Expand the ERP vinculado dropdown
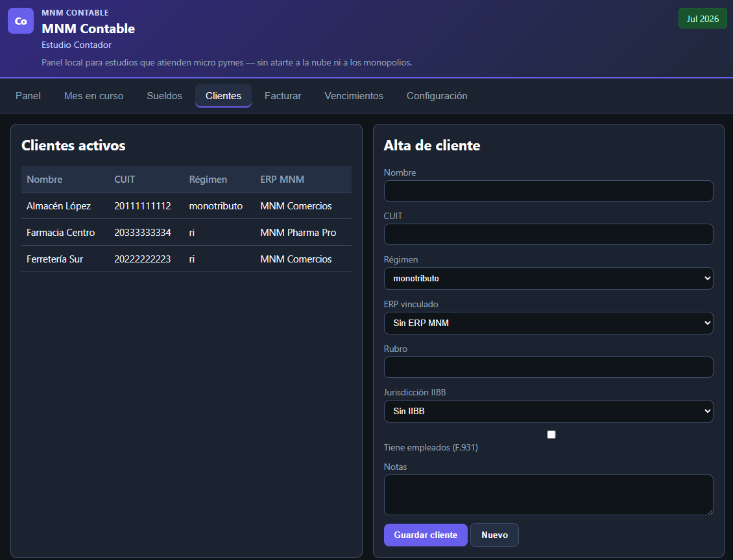The image size is (733, 560). [548, 323]
